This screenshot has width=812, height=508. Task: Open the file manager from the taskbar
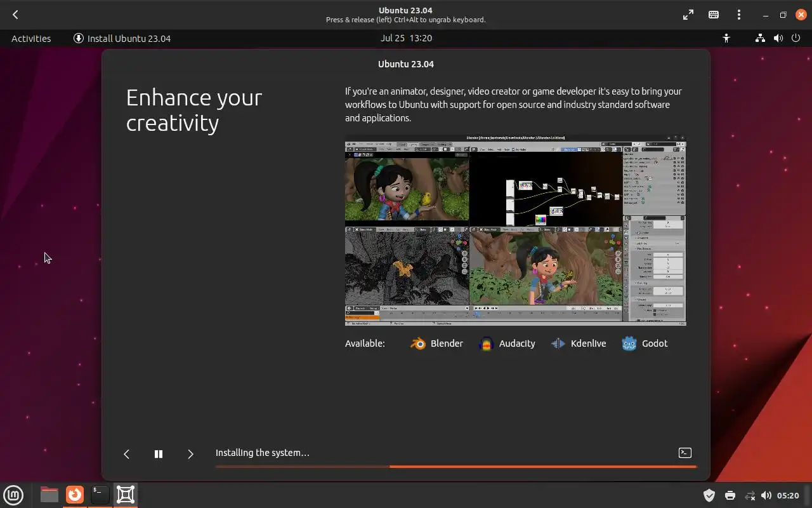point(49,495)
